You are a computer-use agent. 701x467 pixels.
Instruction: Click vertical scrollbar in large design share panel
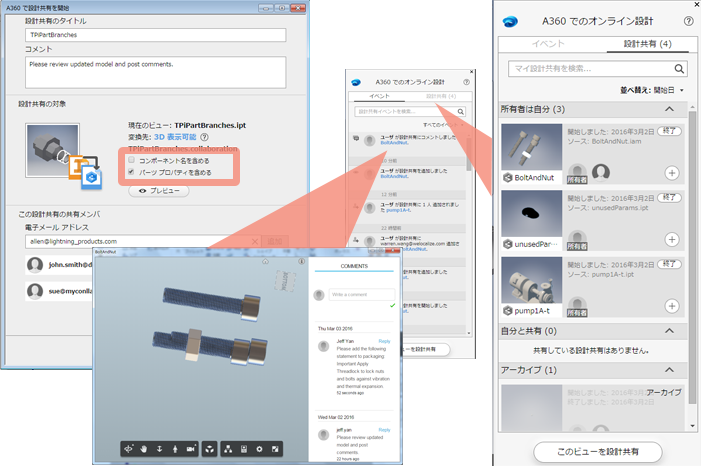point(692,255)
